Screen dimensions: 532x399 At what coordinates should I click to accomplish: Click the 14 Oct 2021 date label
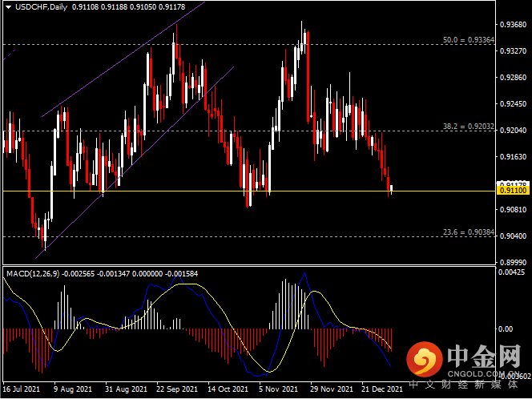pyautogui.click(x=228, y=389)
